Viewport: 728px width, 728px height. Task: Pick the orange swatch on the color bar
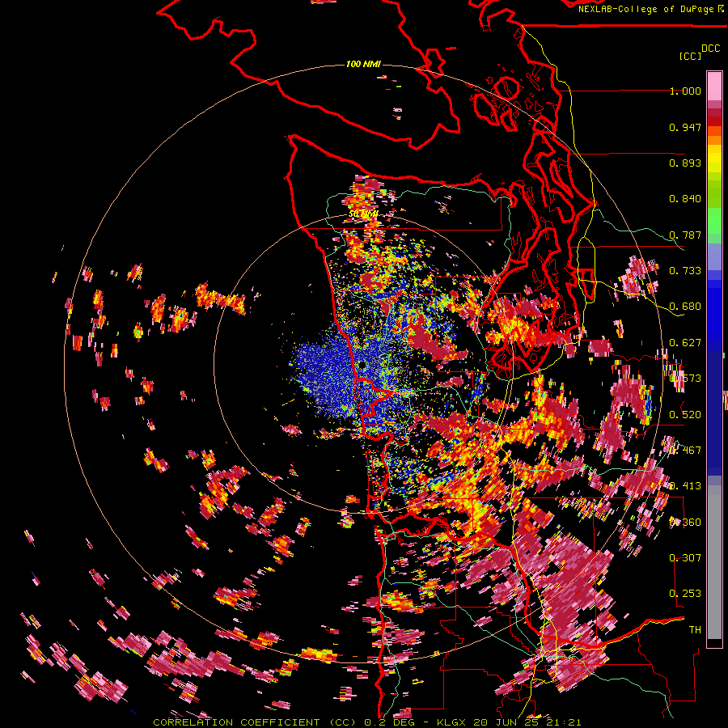[714, 140]
